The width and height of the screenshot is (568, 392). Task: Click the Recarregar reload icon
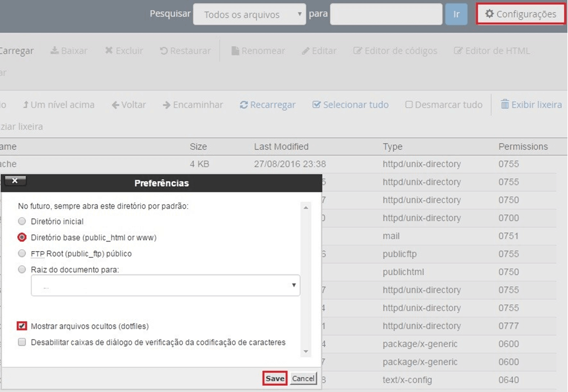click(244, 105)
